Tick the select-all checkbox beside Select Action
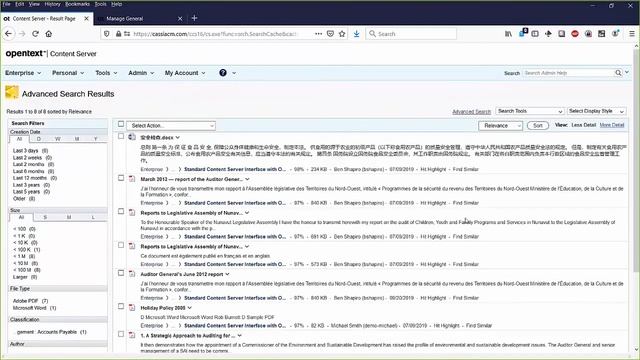640x360 pixels. (x=121, y=124)
